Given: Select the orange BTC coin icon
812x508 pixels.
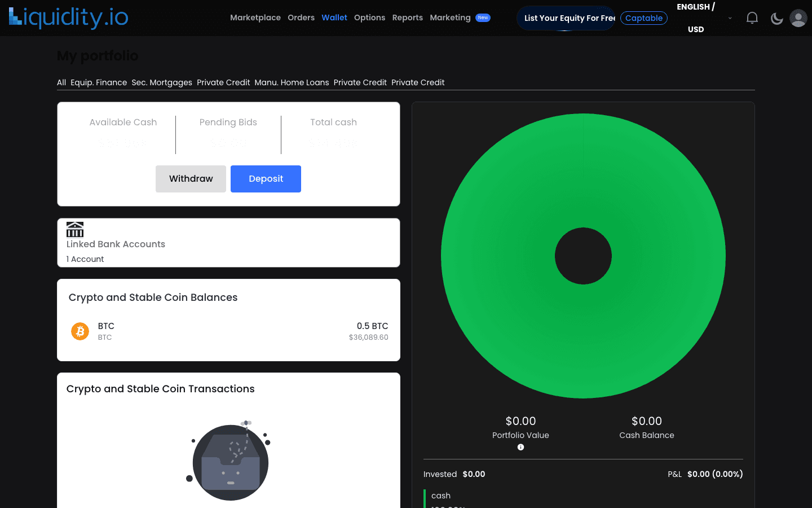Looking at the screenshot, I should click(80, 331).
